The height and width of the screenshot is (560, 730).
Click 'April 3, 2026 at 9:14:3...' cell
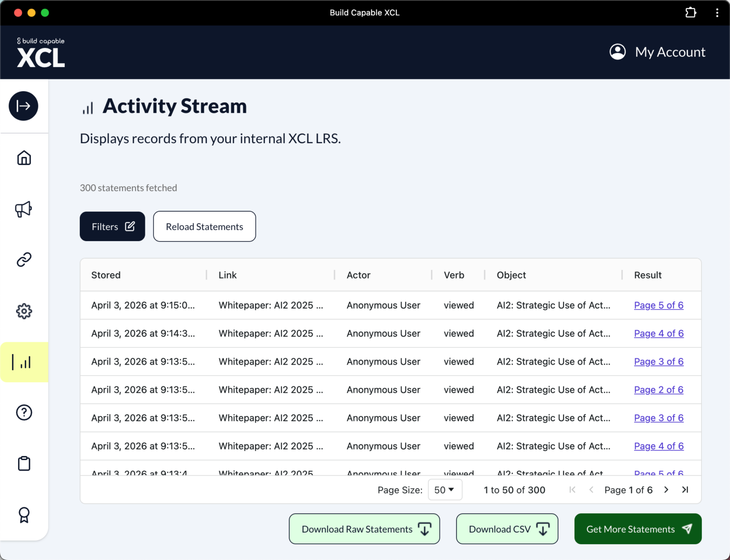[143, 333]
